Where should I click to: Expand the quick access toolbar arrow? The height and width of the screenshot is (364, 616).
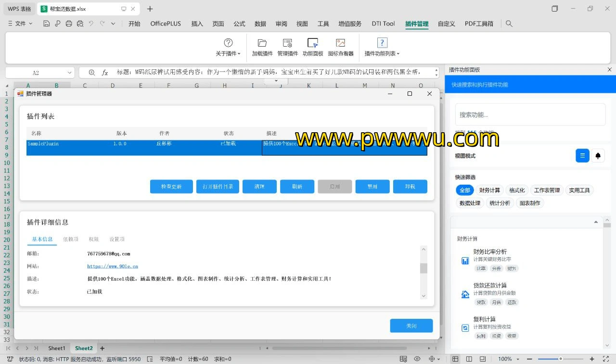click(113, 24)
